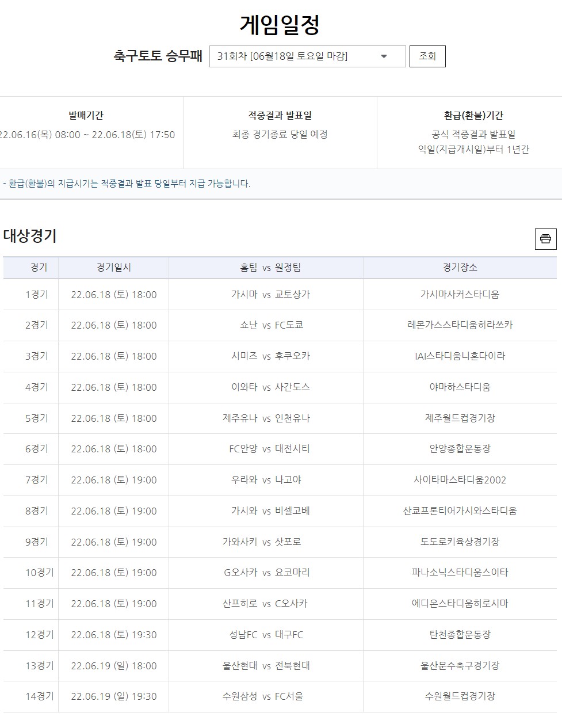Click the 경기장소 column header
Viewport: 562px width, 728px height.
tap(460, 268)
